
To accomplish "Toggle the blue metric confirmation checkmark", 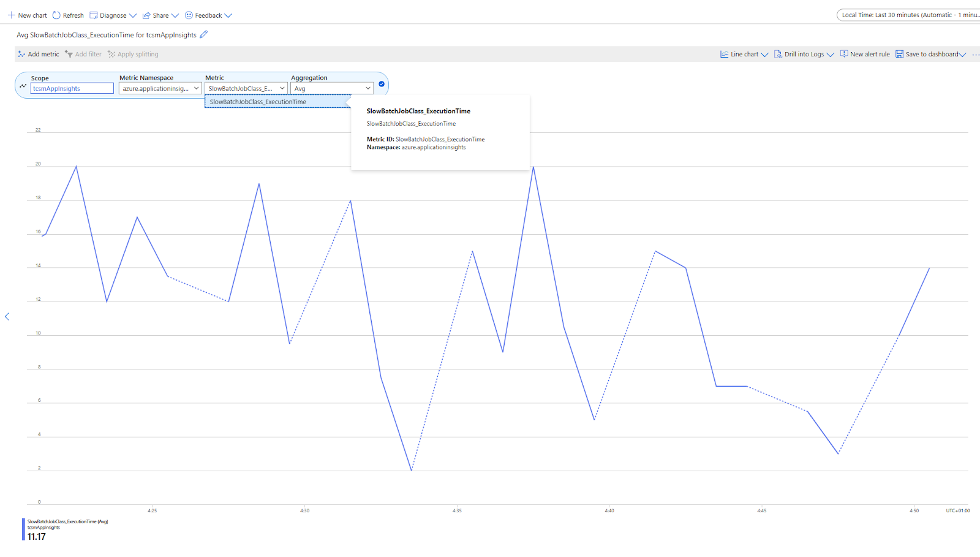I will point(382,84).
